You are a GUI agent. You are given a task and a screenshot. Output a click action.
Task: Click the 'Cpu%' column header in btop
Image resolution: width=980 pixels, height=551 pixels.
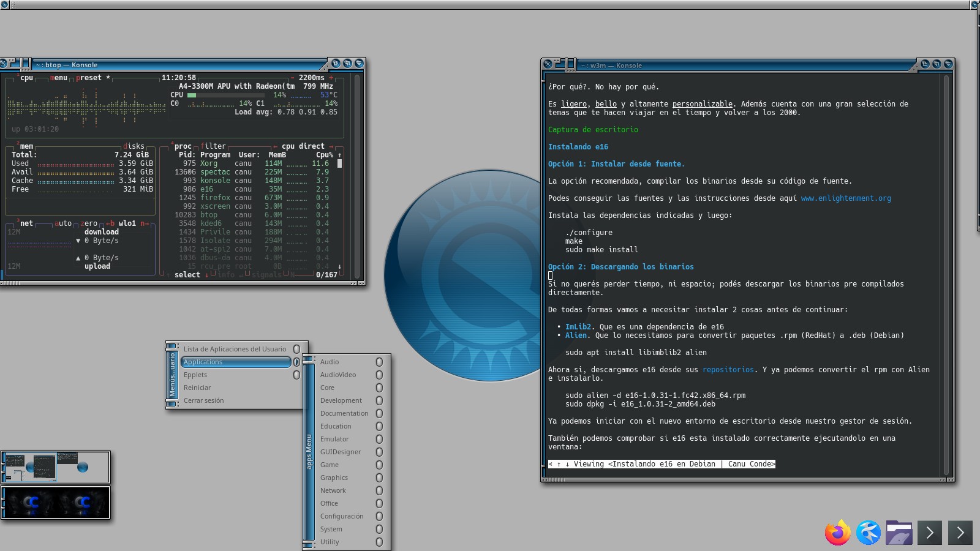(325, 155)
